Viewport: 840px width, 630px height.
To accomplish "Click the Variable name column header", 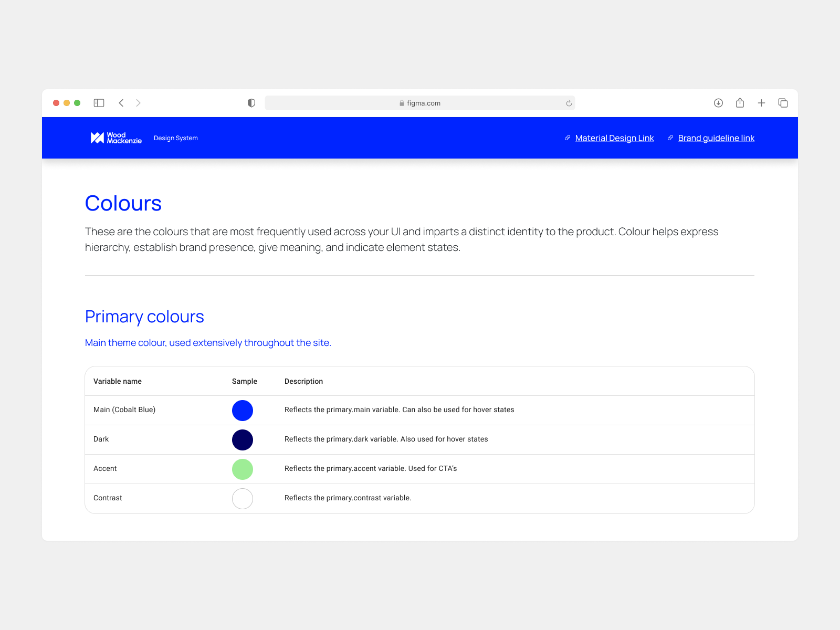I will pyautogui.click(x=118, y=381).
